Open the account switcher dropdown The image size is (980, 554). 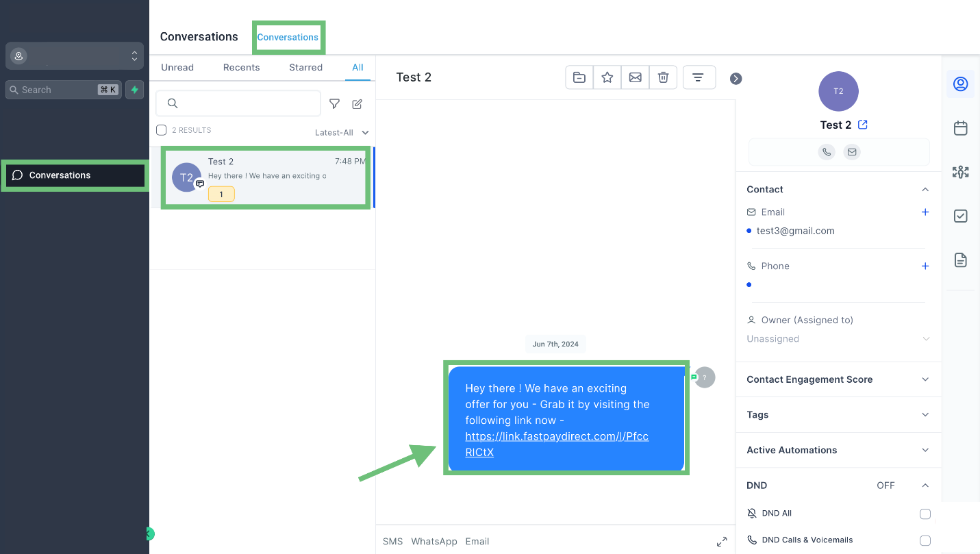(x=75, y=56)
